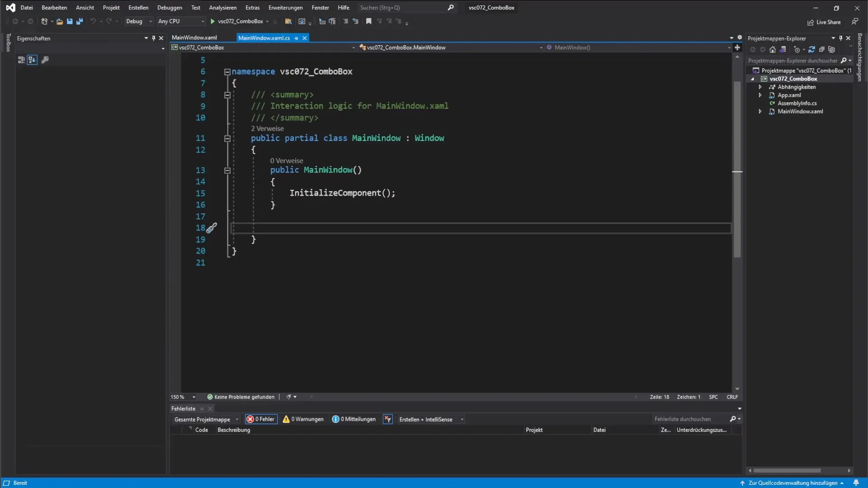Click the Pending Changes Filter clock icon
This screenshot has width=868, height=488.
[x=797, y=50]
